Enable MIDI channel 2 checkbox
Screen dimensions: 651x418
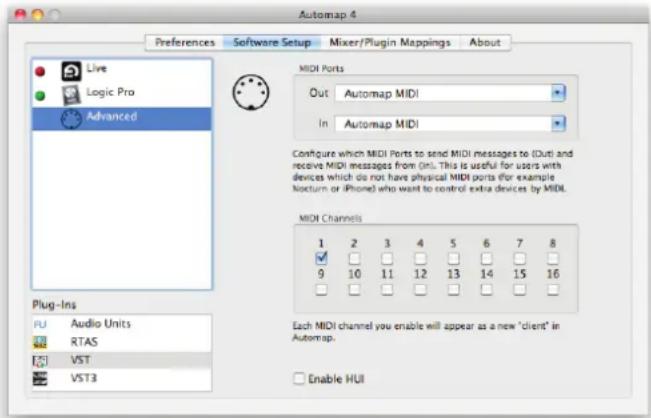[x=354, y=259]
